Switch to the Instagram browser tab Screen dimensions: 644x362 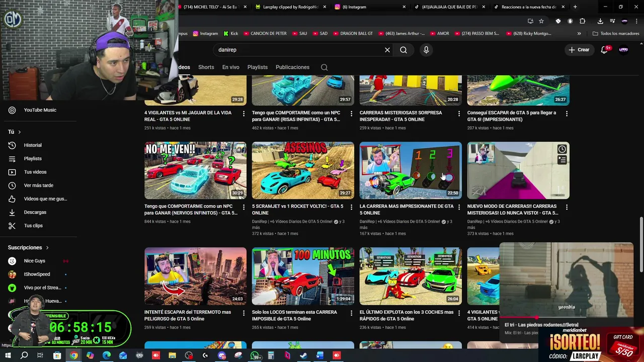[x=370, y=7]
